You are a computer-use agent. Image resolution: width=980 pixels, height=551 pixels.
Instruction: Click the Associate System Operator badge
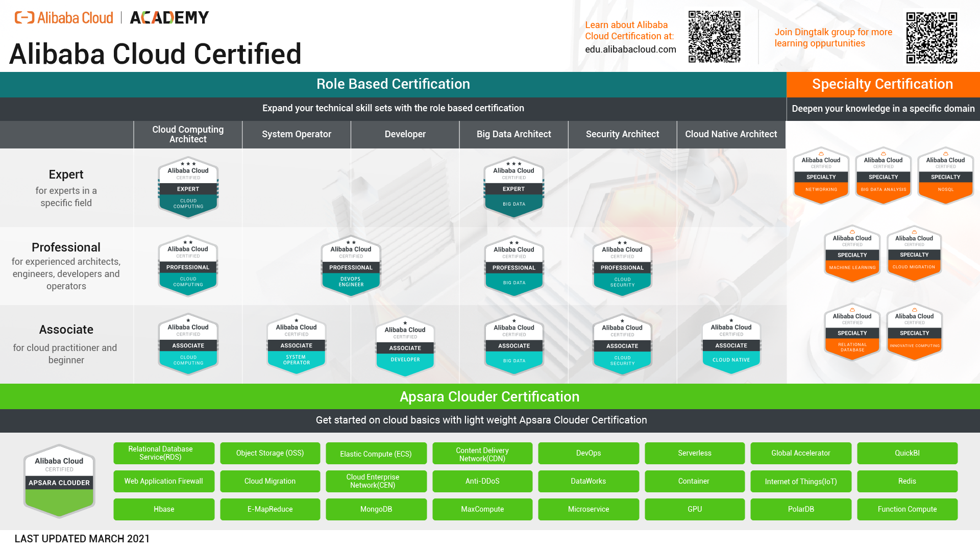pyautogui.click(x=296, y=344)
